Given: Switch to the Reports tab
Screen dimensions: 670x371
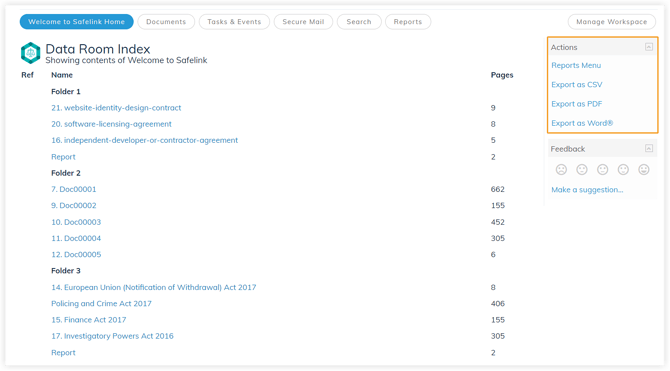Looking at the screenshot, I should click(408, 22).
